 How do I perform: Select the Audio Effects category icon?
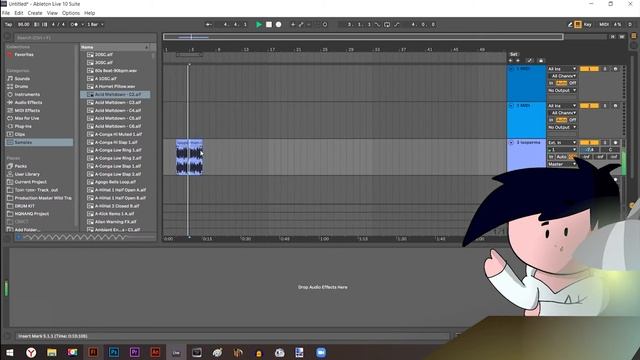click(x=10, y=102)
